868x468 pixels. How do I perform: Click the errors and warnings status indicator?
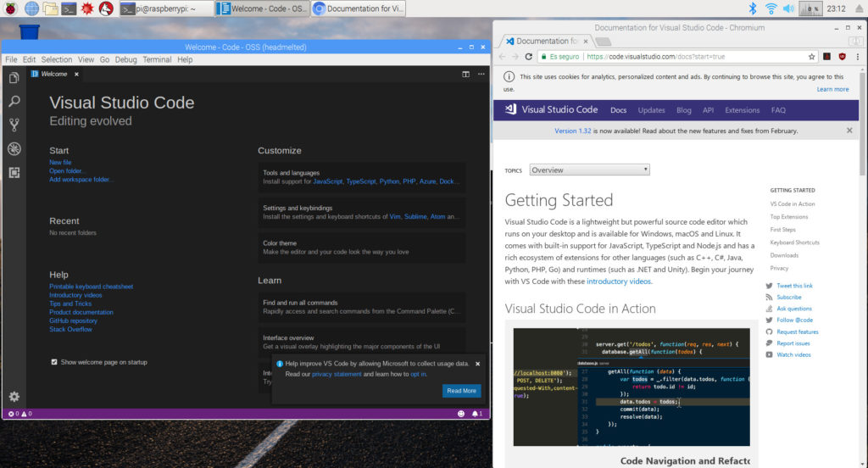[20, 414]
